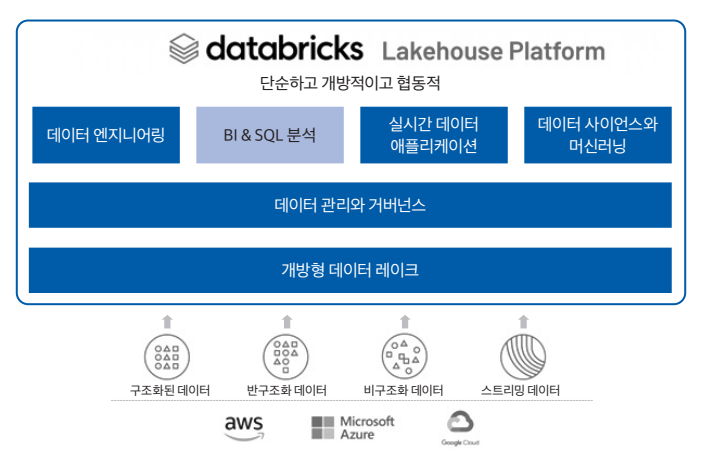This screenshot has height=451, width=726.
Task: Select the unstructured data circle icon
Action: (x=404, y=355)
